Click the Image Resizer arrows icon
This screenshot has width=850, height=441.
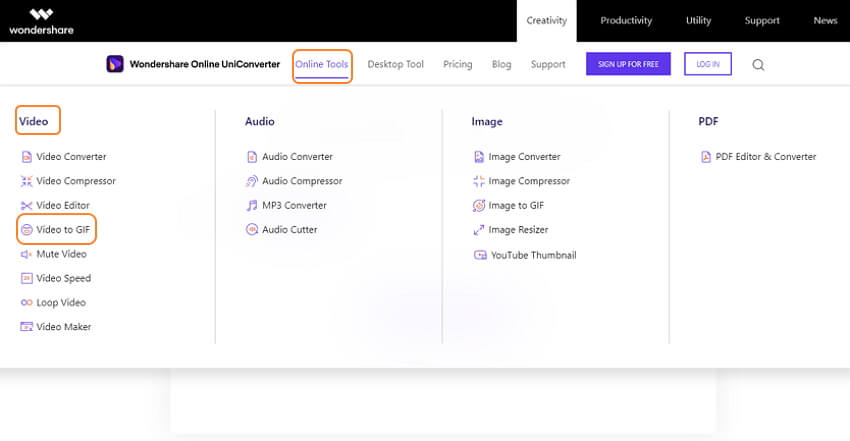(x=478, y=230)
